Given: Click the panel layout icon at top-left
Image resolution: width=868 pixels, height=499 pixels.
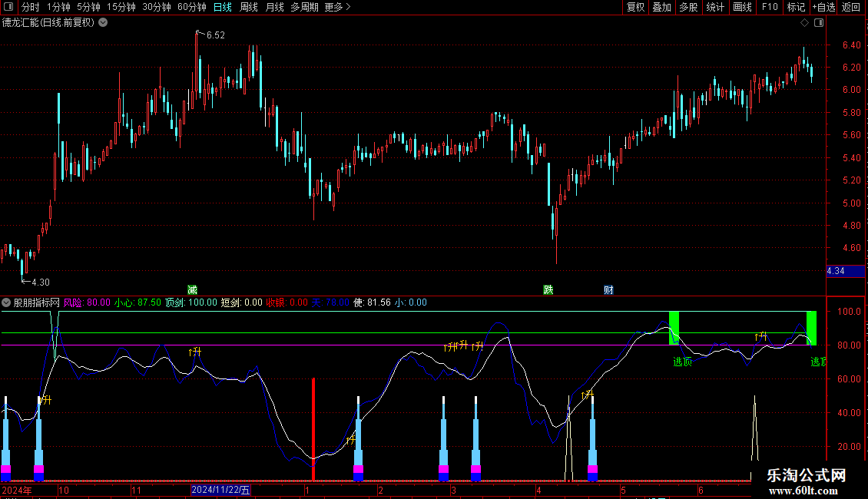Looking at the screenshot, I should [8, 7].
